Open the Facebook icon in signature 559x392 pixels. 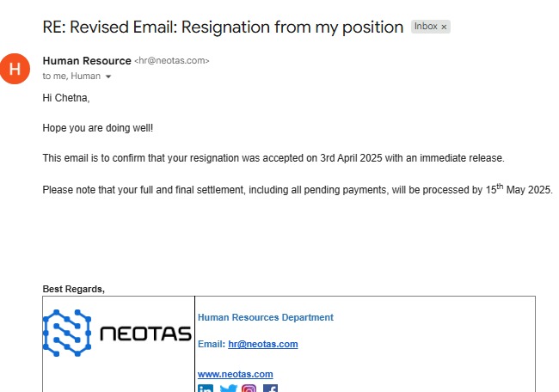pyautogui.click(x=270, y=389)
